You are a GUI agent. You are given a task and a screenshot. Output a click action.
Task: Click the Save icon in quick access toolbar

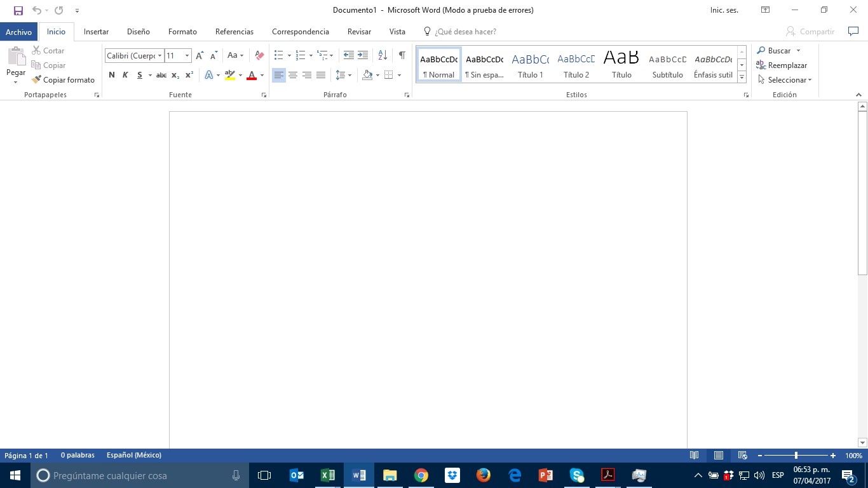18,10
